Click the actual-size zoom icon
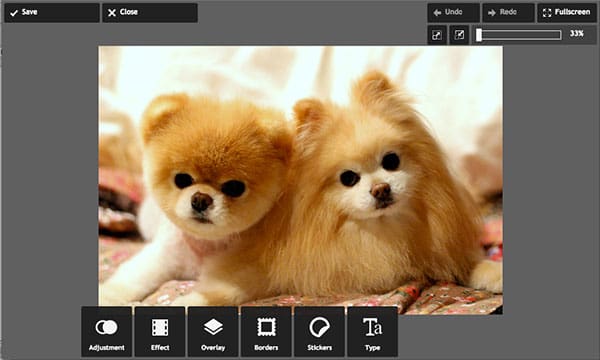Image resolution: width=600 pixels, height=360 pixels. click(x=459, y=35)
